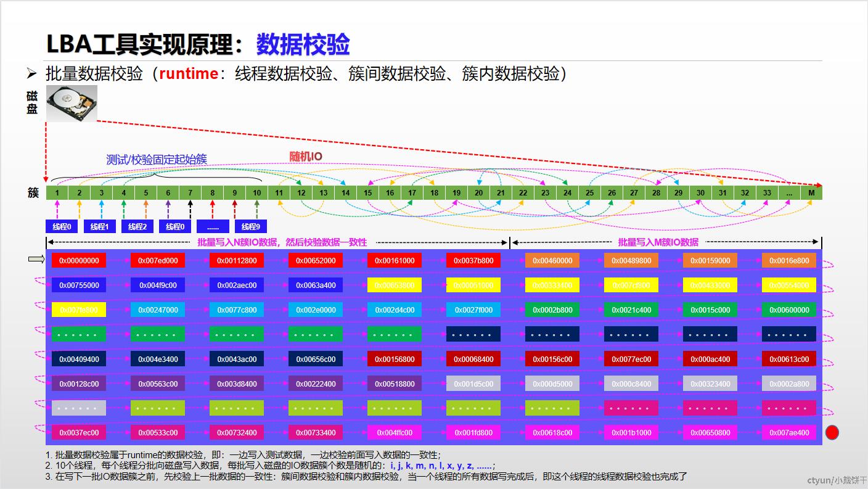The image size is (868, 489).
Task: Click the green block 0x00600000
Action: coord(789,310)
